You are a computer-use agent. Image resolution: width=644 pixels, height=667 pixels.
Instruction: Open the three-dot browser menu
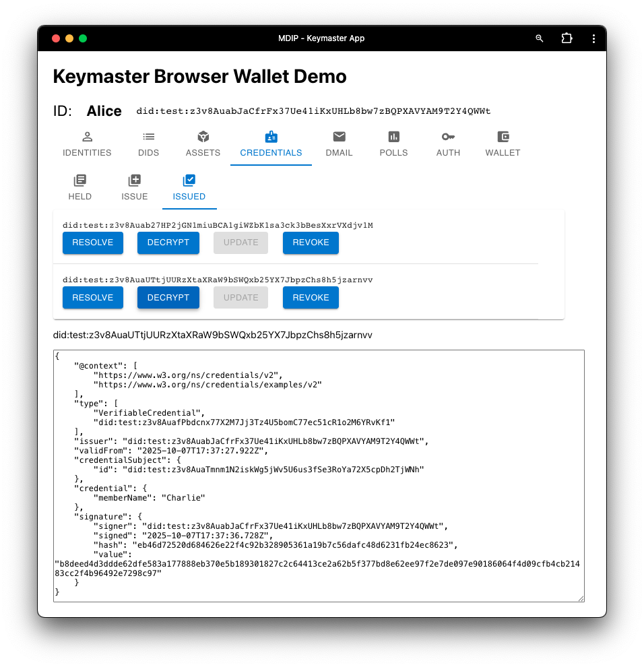593,38
